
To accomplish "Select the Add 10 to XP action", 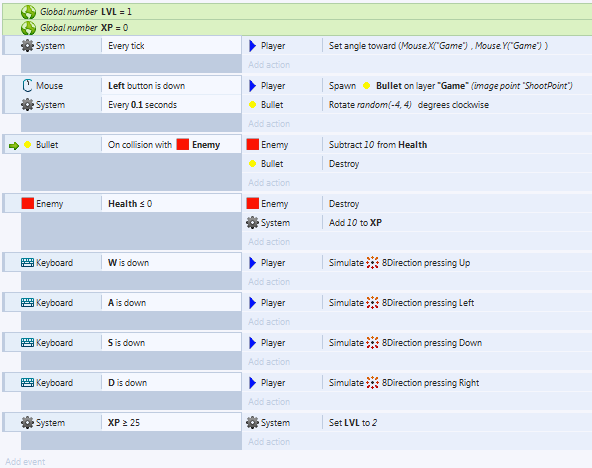I will pyautogui.click(x=355, y=223).
